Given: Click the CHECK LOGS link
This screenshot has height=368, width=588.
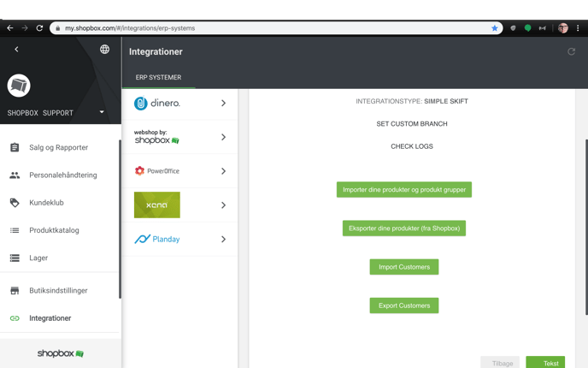Looking at the screenshot, I should click(412, 146).
